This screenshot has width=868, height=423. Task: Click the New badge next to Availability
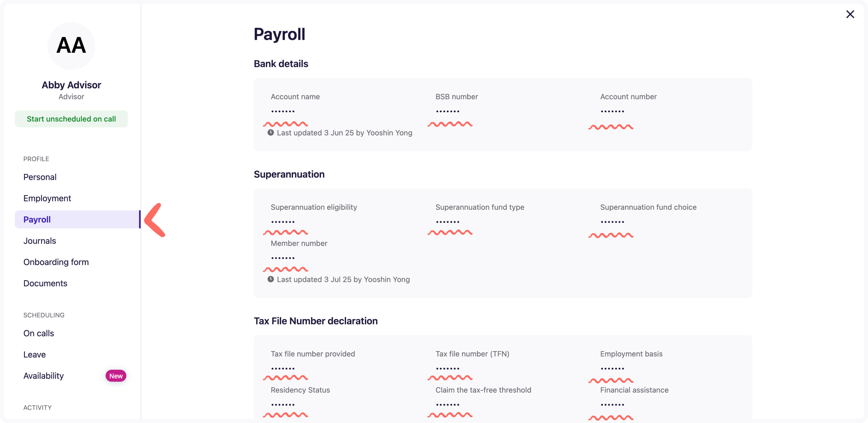(116, 376)
